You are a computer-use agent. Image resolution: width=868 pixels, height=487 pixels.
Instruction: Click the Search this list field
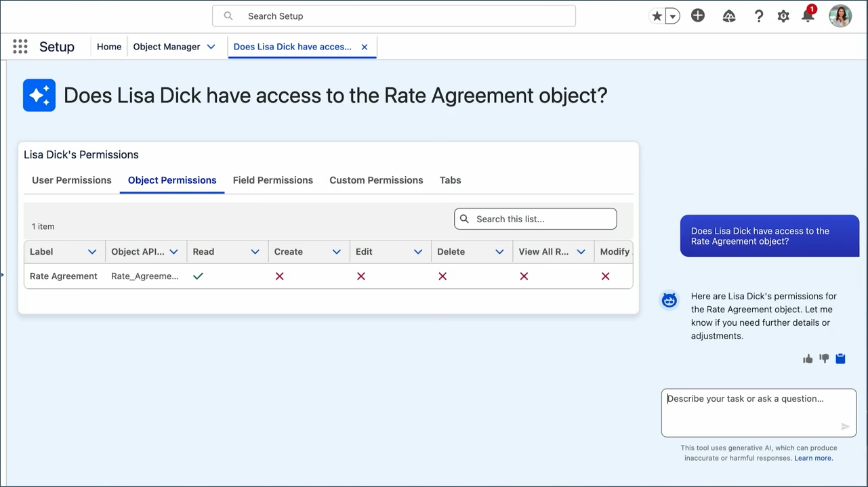(542, 219)
